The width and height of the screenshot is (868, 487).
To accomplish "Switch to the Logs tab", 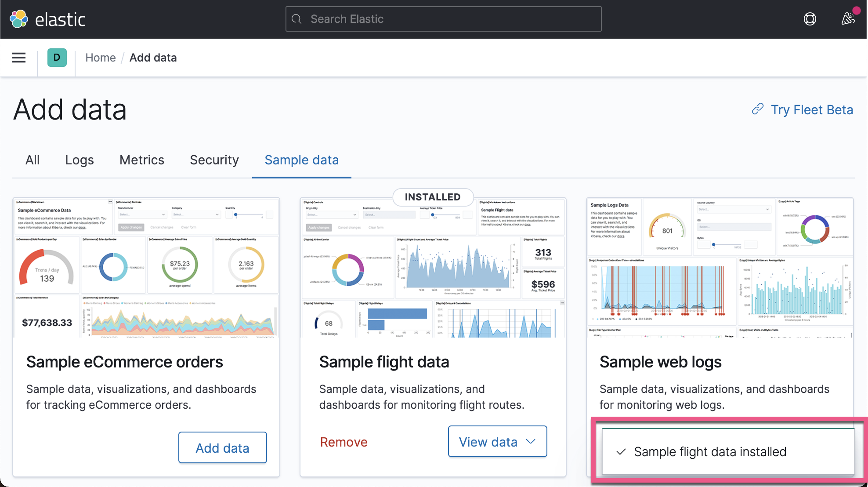I will [79, 160].
